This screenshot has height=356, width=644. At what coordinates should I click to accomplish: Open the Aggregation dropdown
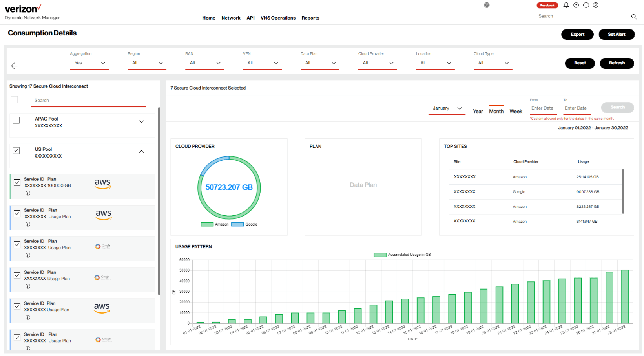tap(89, 63)
